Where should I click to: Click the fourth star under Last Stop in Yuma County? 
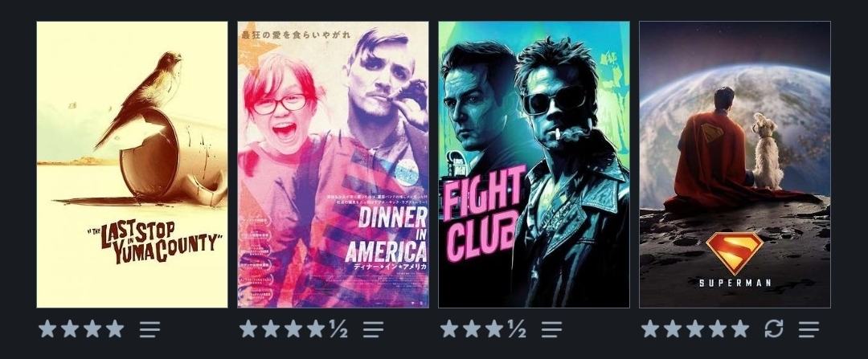tap(115, 328)
